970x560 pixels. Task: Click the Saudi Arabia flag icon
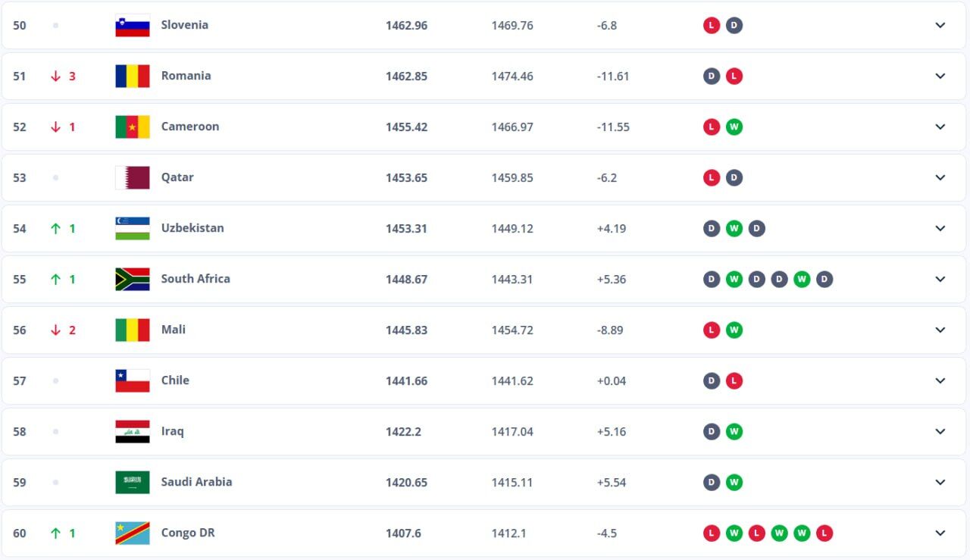click(x=133, y=482)
